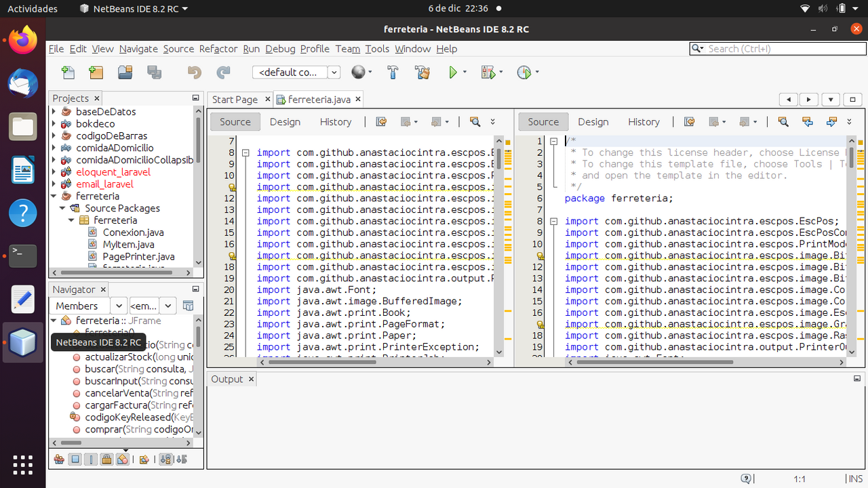Image resolution: width=868 pixels, height=488 pixels.
Task: Click Last Edit icon in left editor toolbar
Action: coord(382,122)
